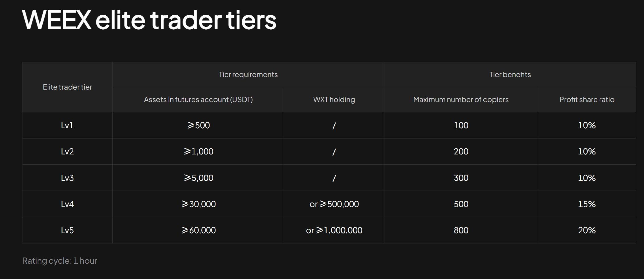Screen dimensions: 644x279
Task: Select the or ≥500,000 WXT holding cell
Action: 334,204
